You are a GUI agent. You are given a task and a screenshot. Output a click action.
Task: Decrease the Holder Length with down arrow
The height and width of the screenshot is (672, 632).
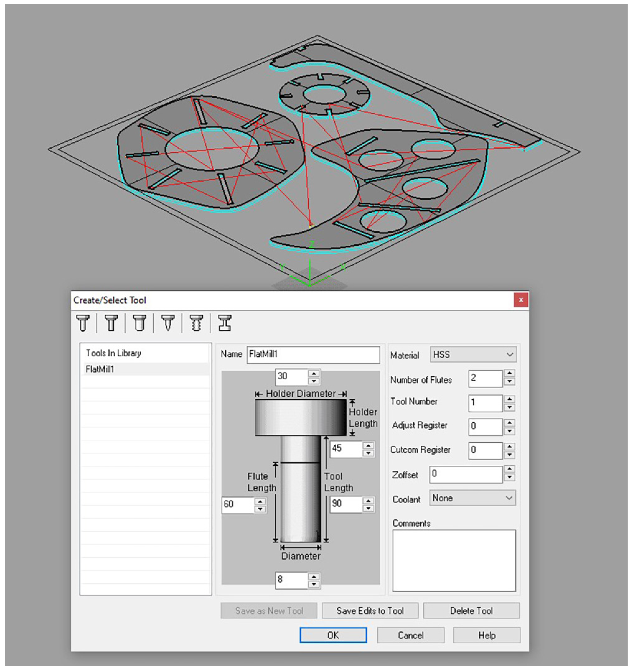368,453
